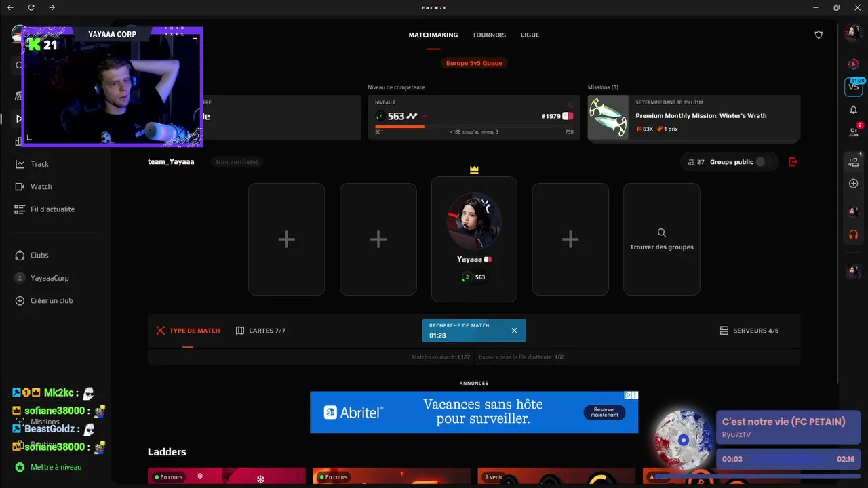Leave the party with the red exit icon
This screenshot has height=488, width=868.
click(x=793, y=162)
